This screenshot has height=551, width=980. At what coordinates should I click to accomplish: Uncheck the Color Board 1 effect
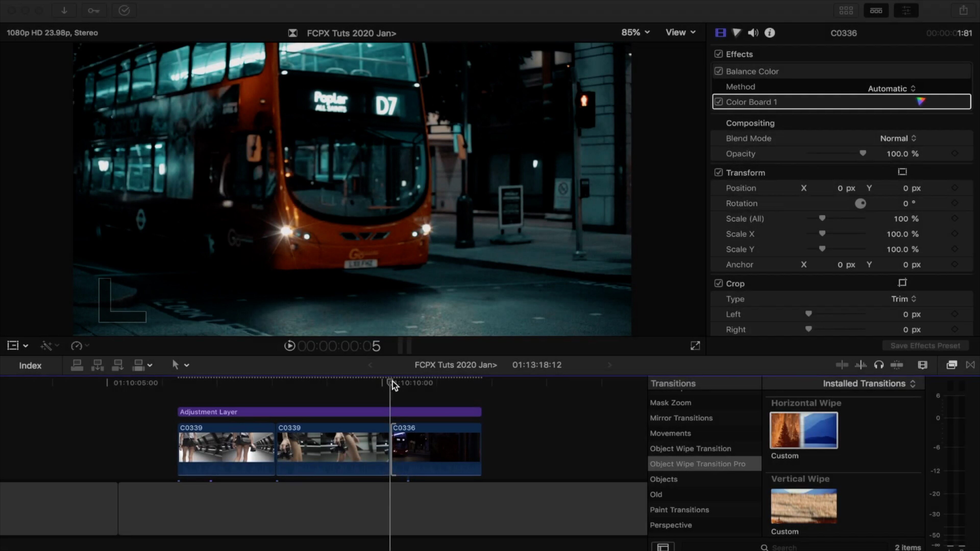[x=718, y=102]
